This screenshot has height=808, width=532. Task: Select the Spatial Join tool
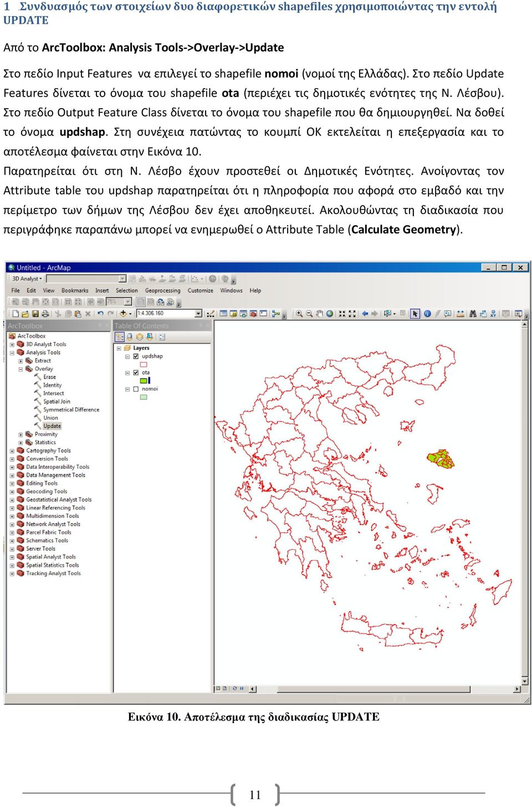point(57,402)
